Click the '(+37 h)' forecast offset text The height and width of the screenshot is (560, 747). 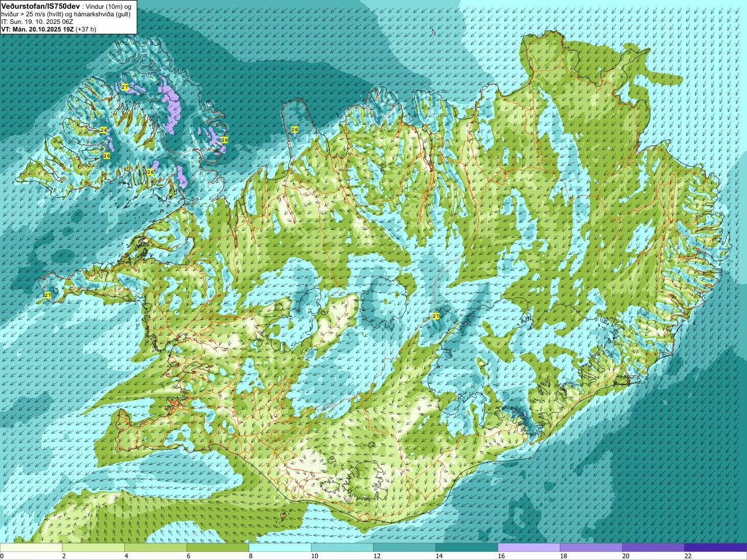86,29
